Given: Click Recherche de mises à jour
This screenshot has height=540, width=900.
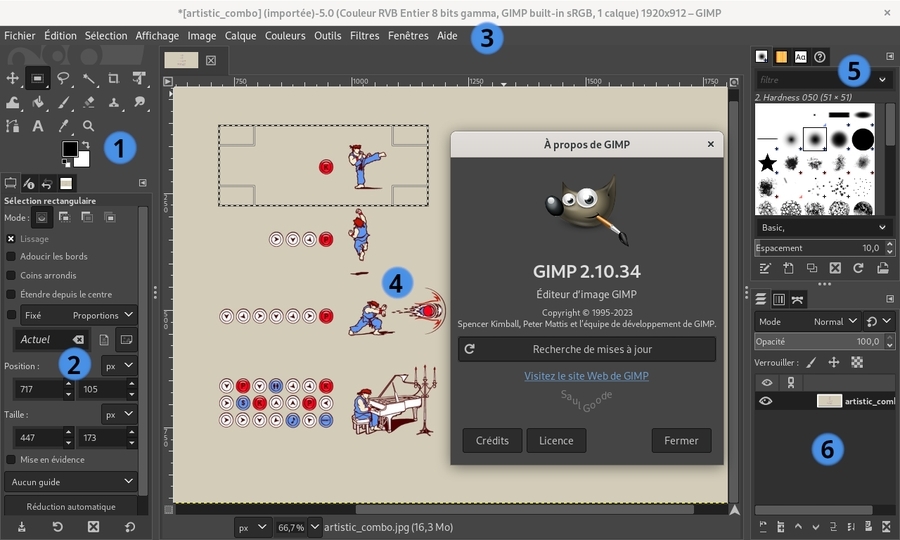Looking at the screenshot, I should pyautogui.click(x=587, y=349).
